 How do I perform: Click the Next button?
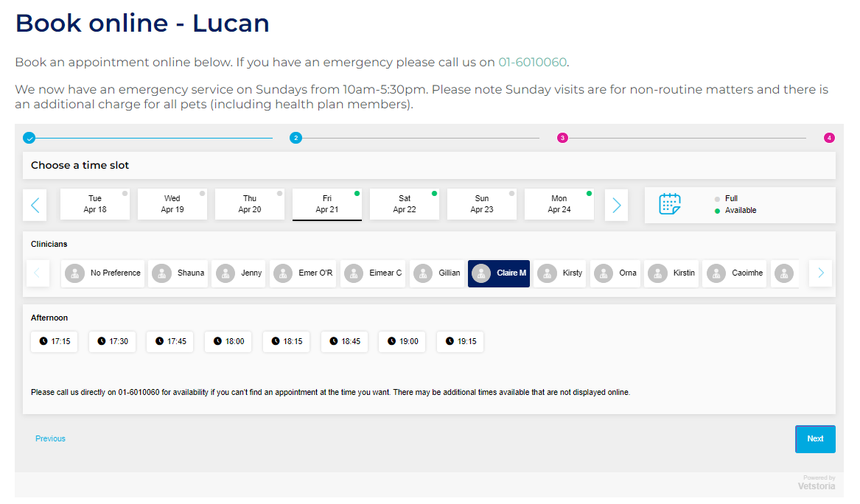(815, 438)
